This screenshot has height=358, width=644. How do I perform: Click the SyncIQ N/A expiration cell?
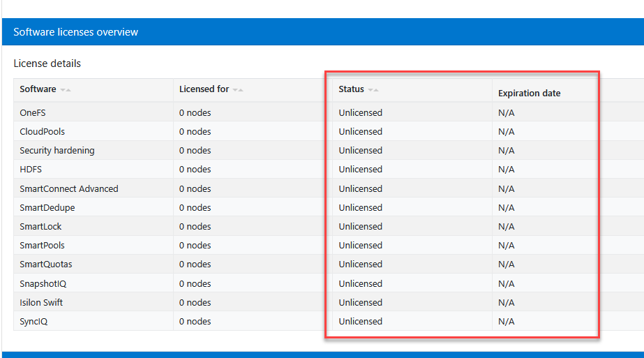(506, 322)
